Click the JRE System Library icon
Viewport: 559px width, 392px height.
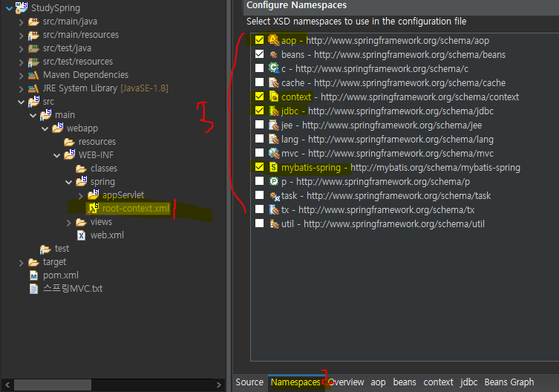click(x=33, y=88)
